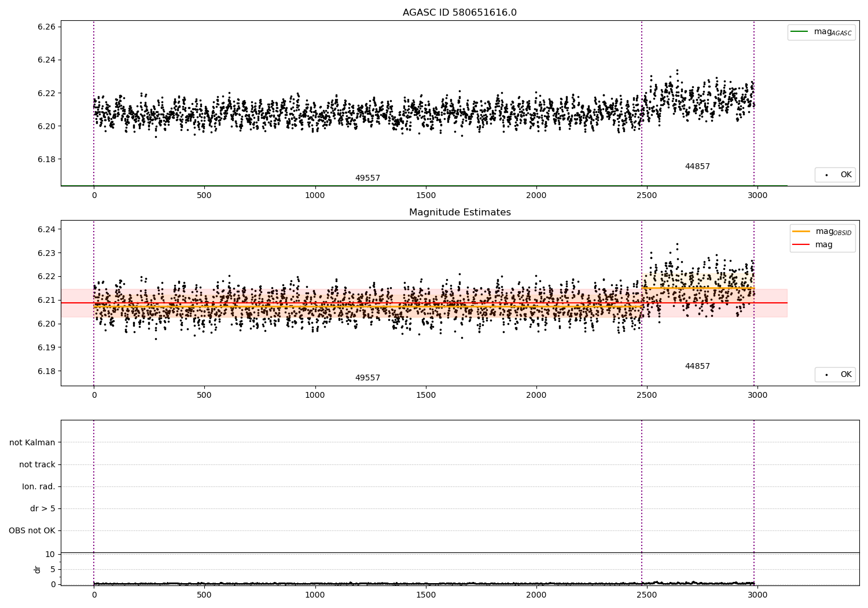Click the 1500 x-axis tick in the middle plot

click(426, 395)
